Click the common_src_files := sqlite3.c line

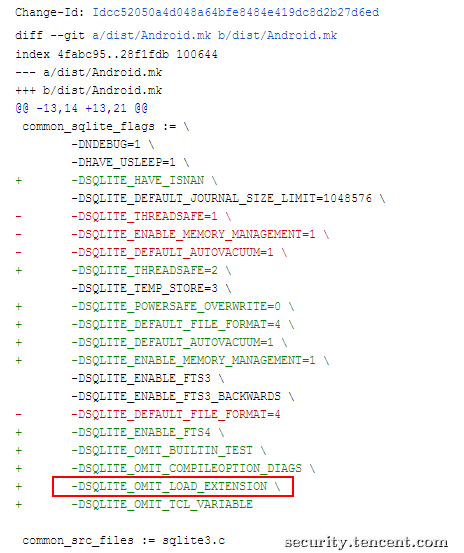click(123, 540)
